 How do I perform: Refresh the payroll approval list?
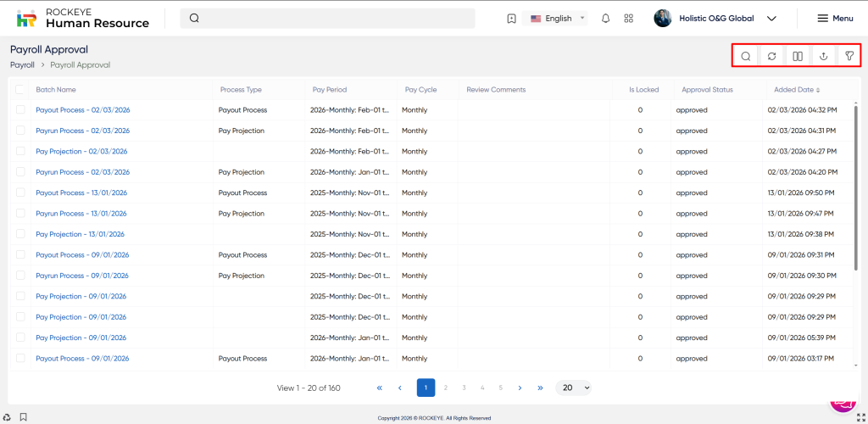pyautogui.click(x=772, y=56)
